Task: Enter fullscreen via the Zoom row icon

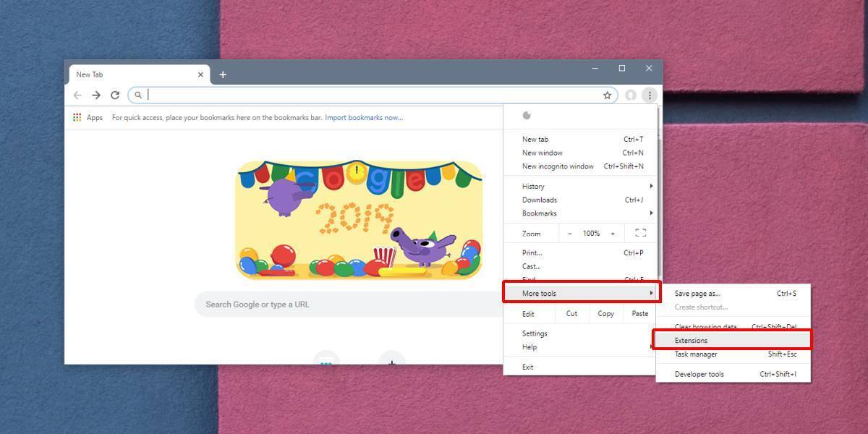Action: [640, 233]
